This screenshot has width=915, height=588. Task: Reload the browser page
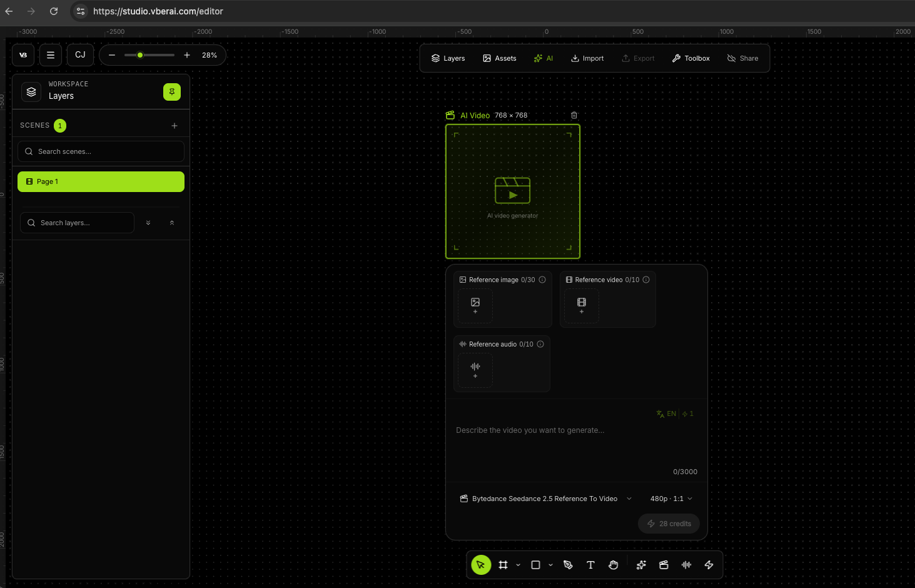point(54,11)
